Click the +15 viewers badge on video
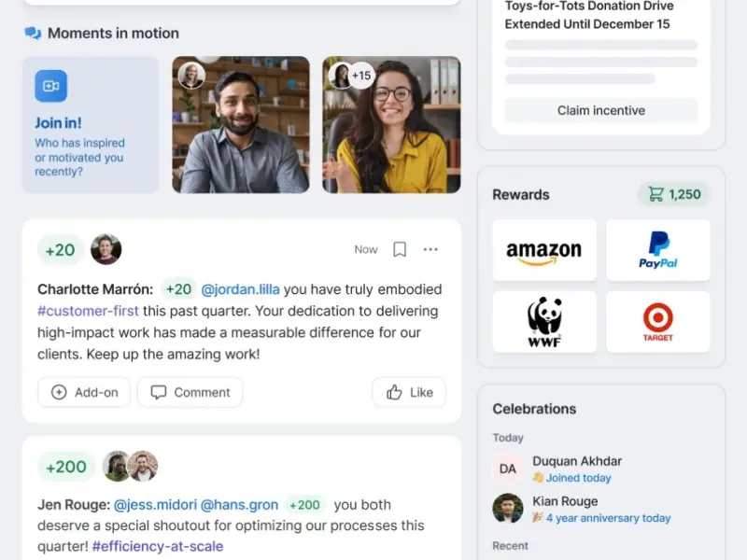747x560 pixels. pyautogui.click(x=361, y=76)
